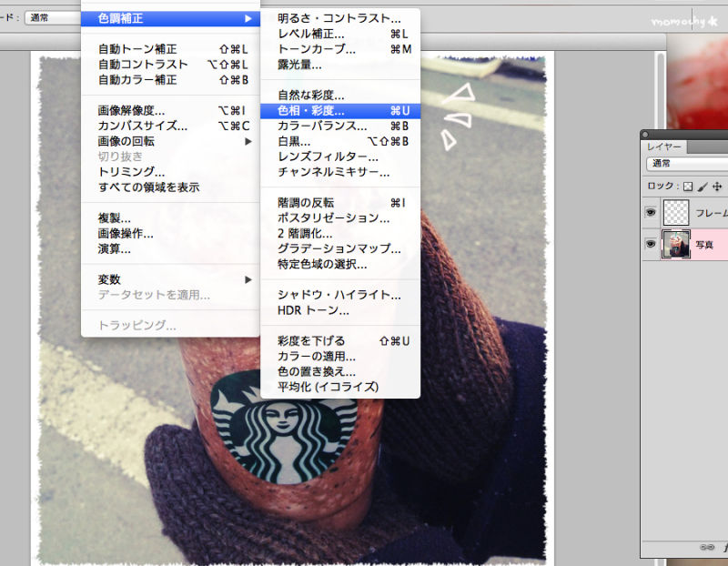Choose カラーバランス menu item
The width and height of the screenshot is (728, 566).
(340, 126)
